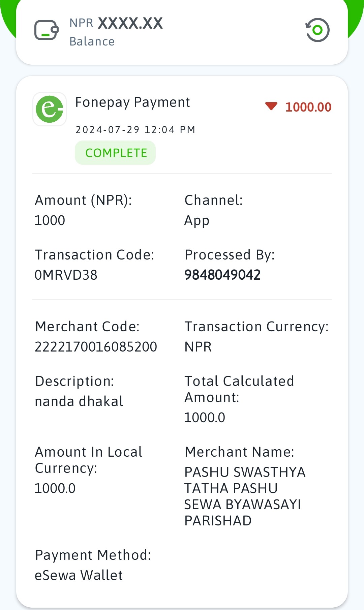The image size is (364, 610).
Task: Tap the Balance label text
Action: (x=92, y=41)
